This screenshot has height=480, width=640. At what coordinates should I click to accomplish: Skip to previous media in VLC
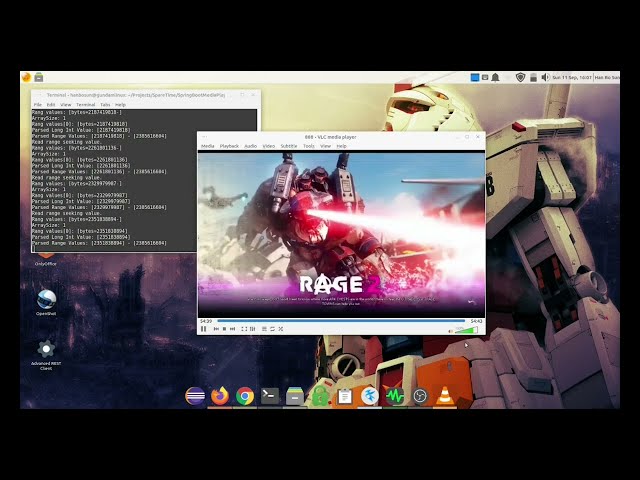coord(216,329)
